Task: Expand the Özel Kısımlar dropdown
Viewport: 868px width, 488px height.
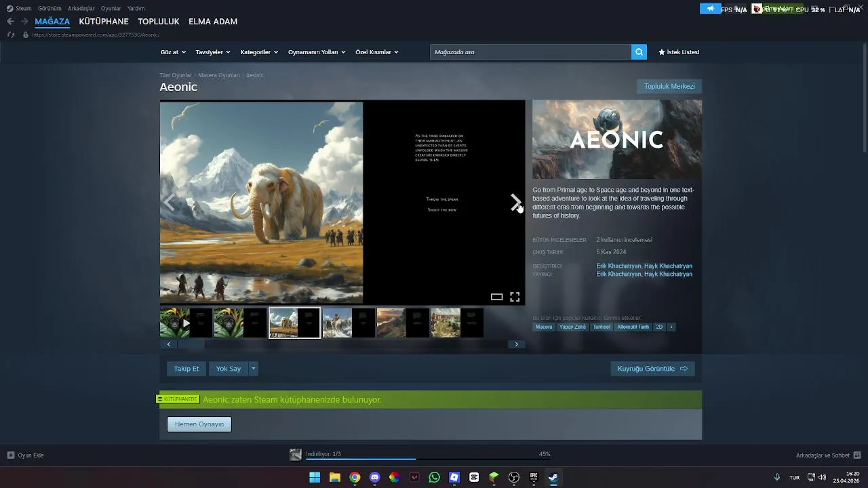Action: coord(377,52)
